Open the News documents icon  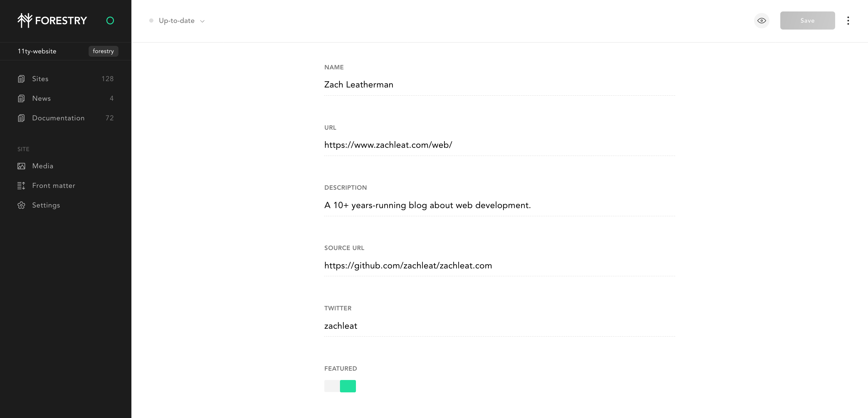[x=21, y=98]
